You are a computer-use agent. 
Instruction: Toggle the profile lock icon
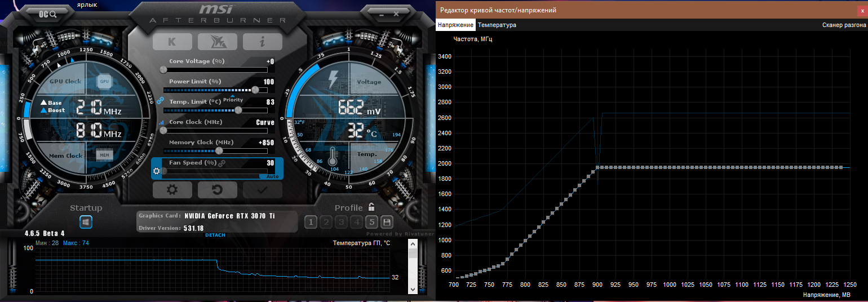pyautogui.click(x=371, y=207)
